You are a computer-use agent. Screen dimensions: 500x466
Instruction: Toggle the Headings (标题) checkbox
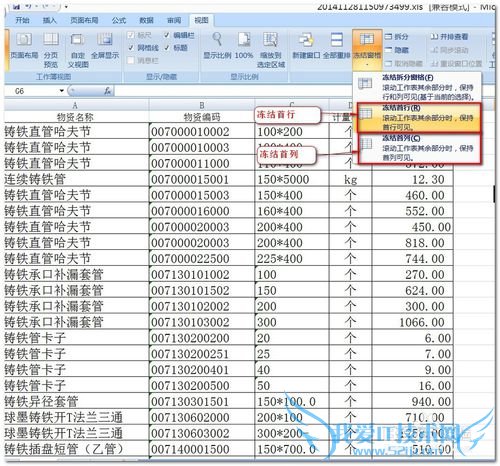[x=167, y=48]
